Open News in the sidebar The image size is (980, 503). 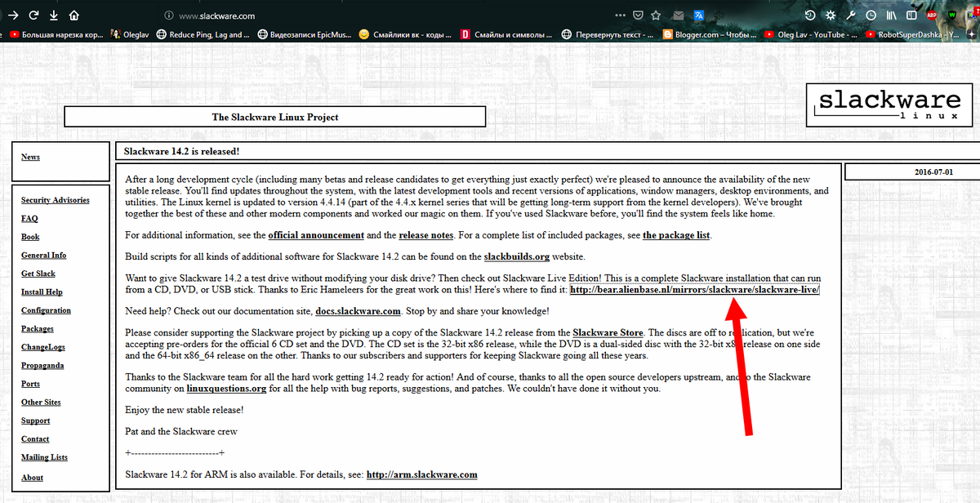click(x=30, y=157)
